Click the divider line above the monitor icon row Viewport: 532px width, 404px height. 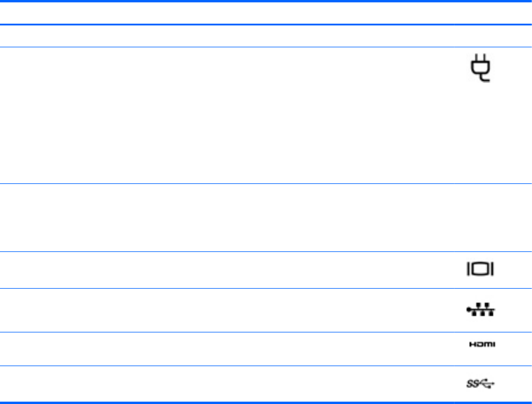click(266, 251)
